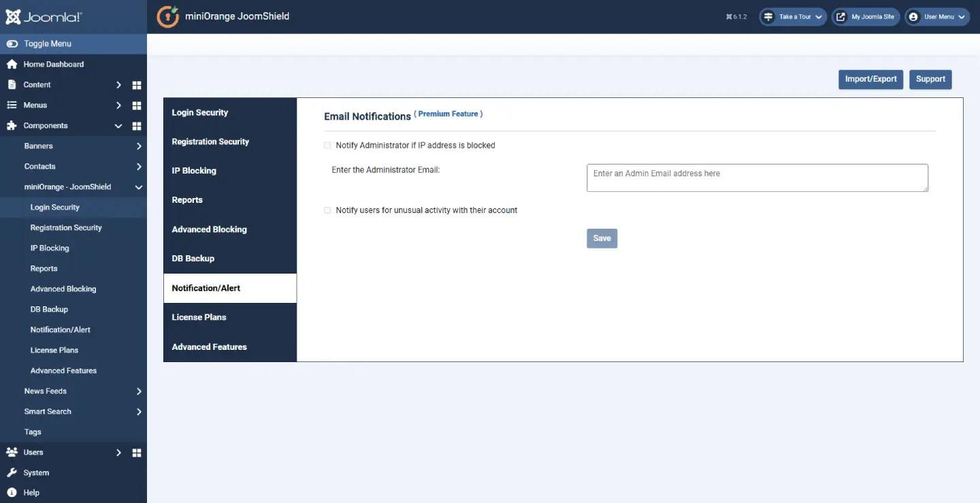Viewport: 980px width, 503px height.
Task: Switch to the Registration Security tab
Action: pyautogui.click(x=230, y=142)
